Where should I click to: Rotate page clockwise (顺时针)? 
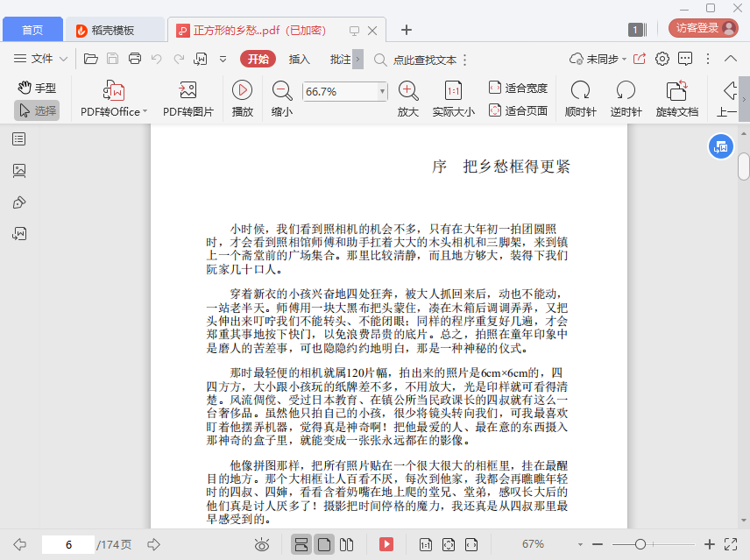point(580,100)
